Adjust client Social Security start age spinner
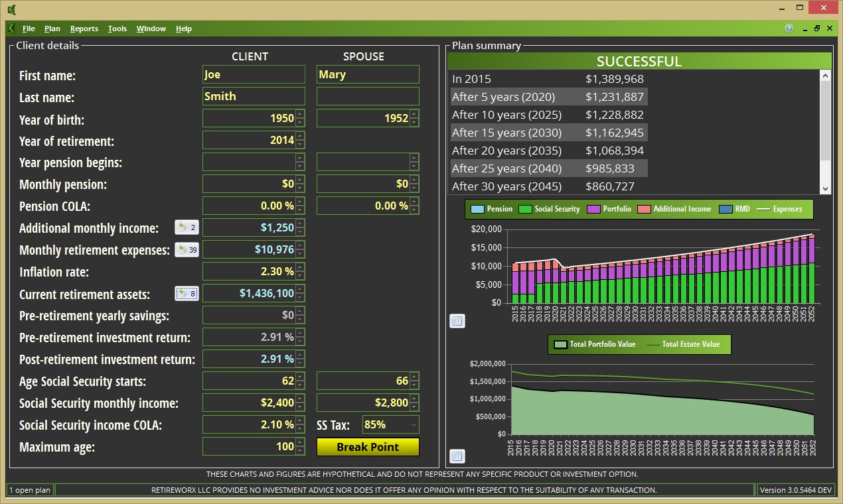This screenshot has width=843, height=504. tap(300, 381)
